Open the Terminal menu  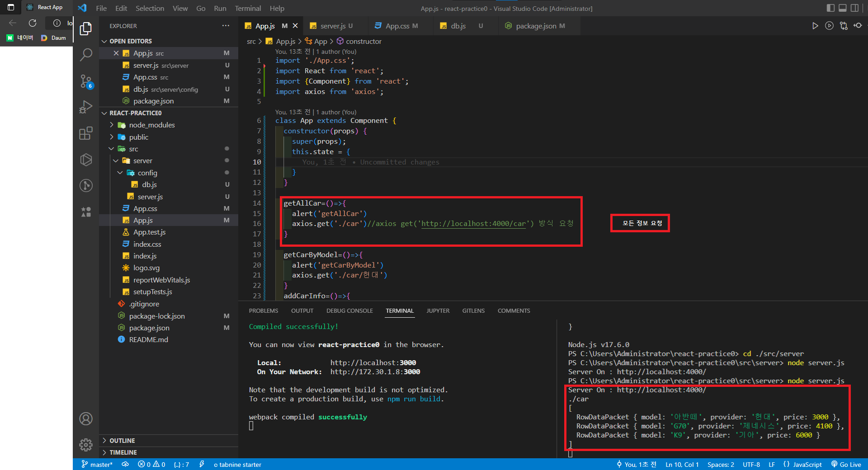click(248, 8)
